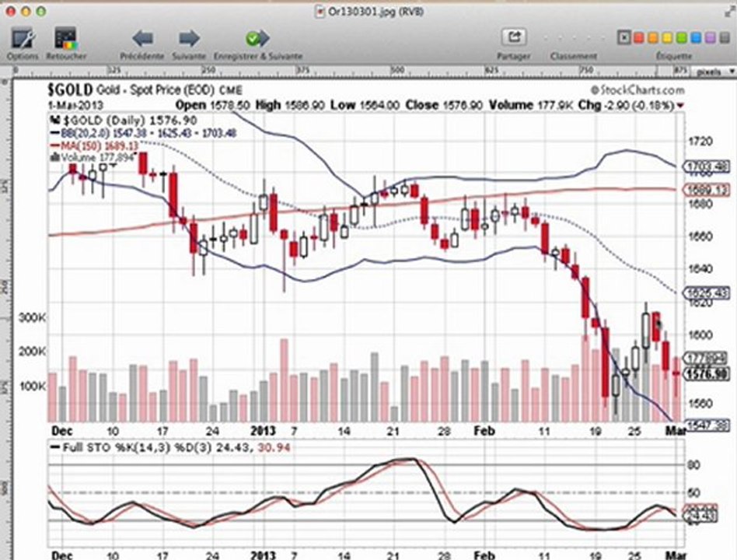Click the 1576.90 last price tag

point(707,374)
